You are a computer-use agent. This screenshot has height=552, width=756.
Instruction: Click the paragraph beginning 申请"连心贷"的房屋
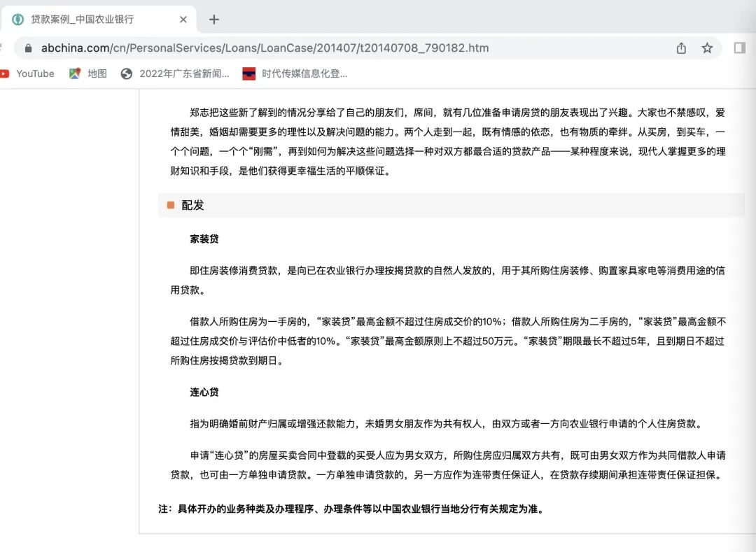448,465
